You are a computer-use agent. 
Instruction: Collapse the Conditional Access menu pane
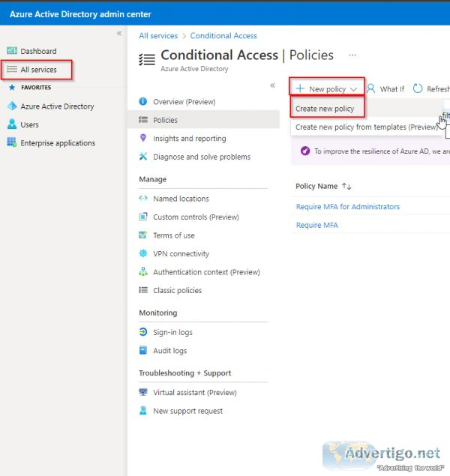pyautogui.click(x=273, y=85)
